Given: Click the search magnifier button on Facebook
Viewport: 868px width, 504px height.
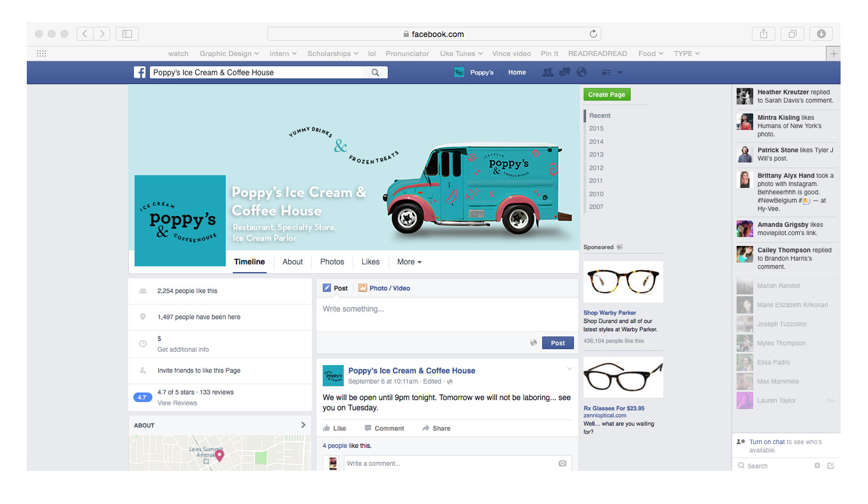Looking at the screenshot, I should [376, 73].
